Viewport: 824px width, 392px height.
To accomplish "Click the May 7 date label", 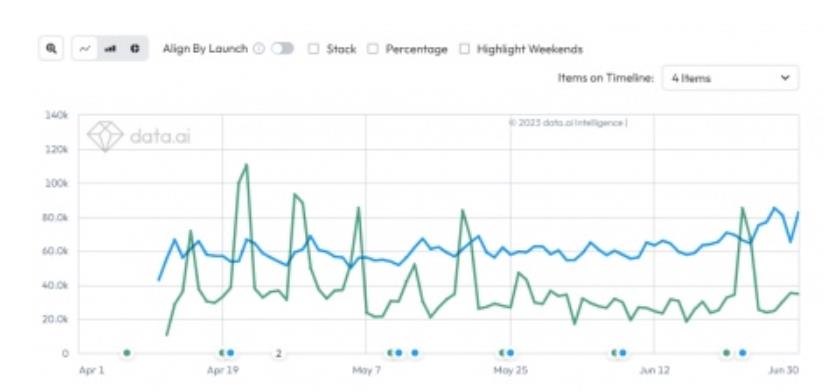I will (366, 370).
